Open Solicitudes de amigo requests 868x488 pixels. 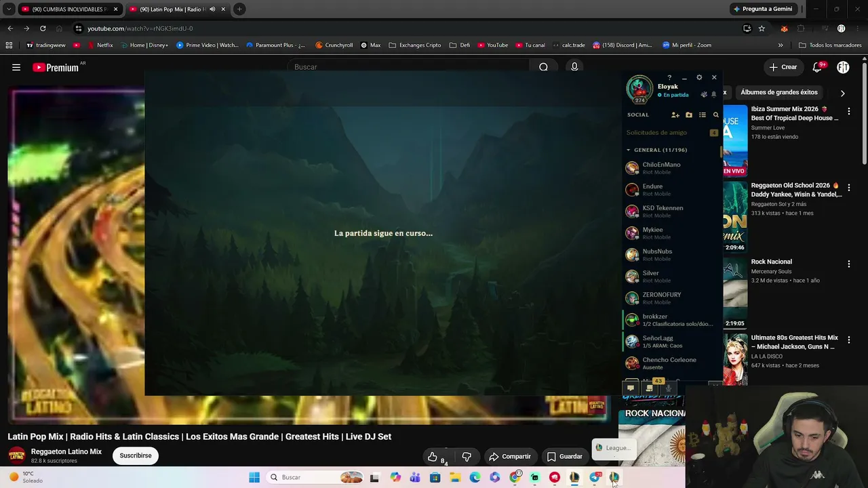click(672, 133)
